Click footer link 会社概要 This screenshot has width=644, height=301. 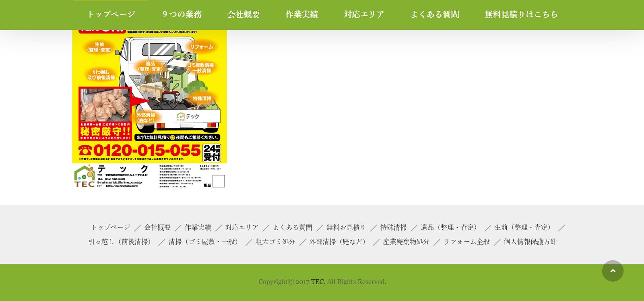[x=157, y=227]
